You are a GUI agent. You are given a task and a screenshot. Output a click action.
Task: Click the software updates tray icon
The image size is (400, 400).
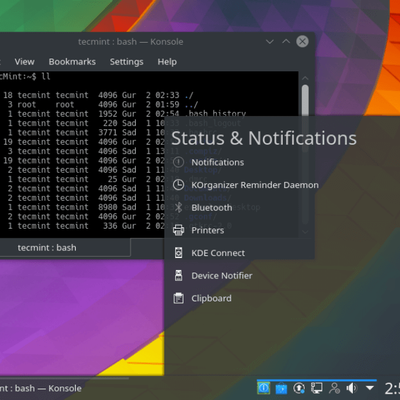[x=299, y=388]
